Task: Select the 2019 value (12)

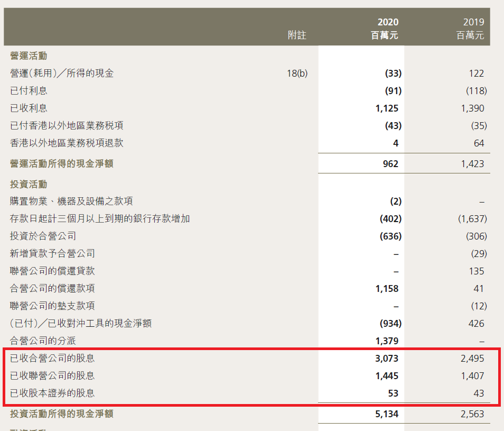Action: [479, 306]
